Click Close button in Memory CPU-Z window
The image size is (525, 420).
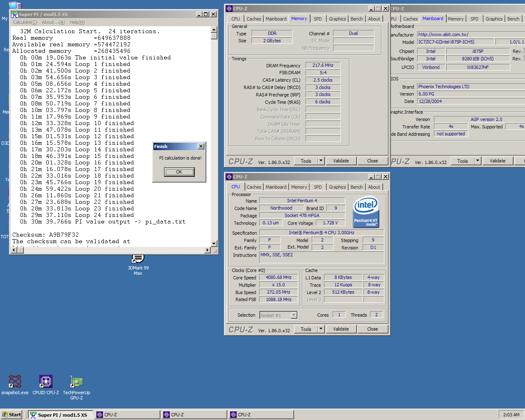click(x=372, y=161)
